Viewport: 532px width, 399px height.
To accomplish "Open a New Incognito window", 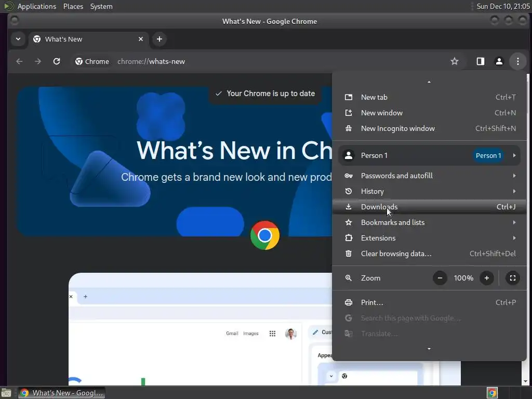I will tap(429, 129).
